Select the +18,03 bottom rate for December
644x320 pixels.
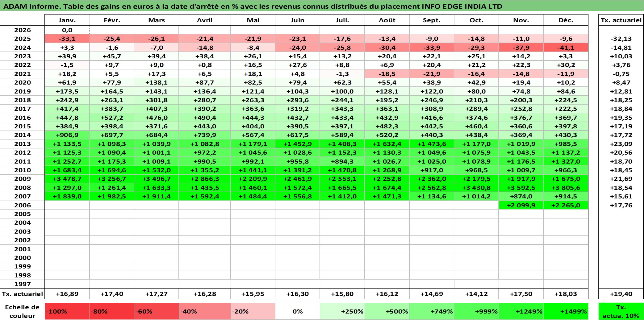click(x=566, y=294)
